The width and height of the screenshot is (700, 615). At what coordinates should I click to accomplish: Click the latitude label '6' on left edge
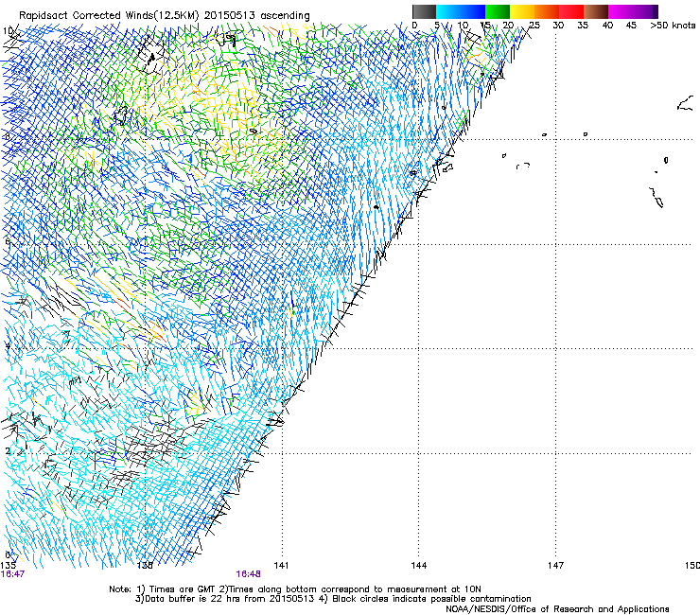(8, 241)
